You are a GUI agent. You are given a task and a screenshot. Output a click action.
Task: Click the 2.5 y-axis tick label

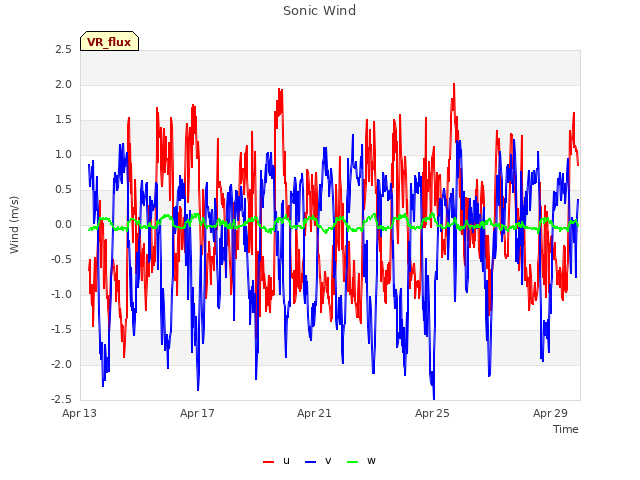click(x=64, y=50)
